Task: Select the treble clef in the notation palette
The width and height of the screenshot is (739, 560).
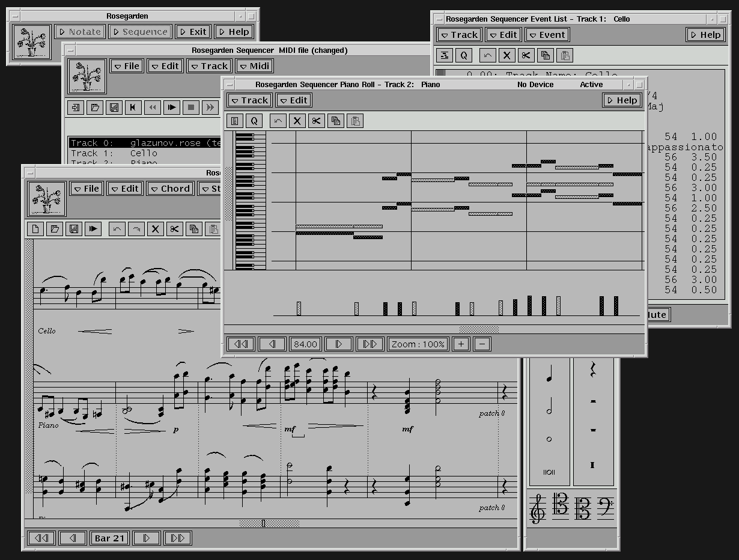Action: tap(537, 508)
